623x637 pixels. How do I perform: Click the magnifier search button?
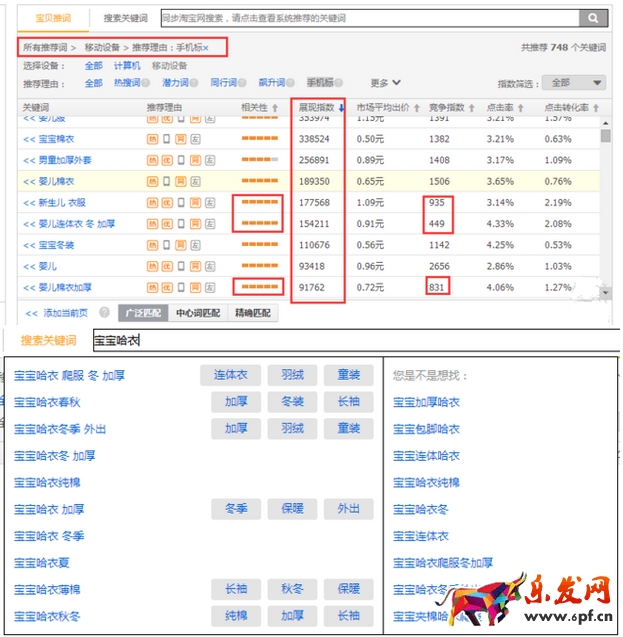[x=593, y=18]
